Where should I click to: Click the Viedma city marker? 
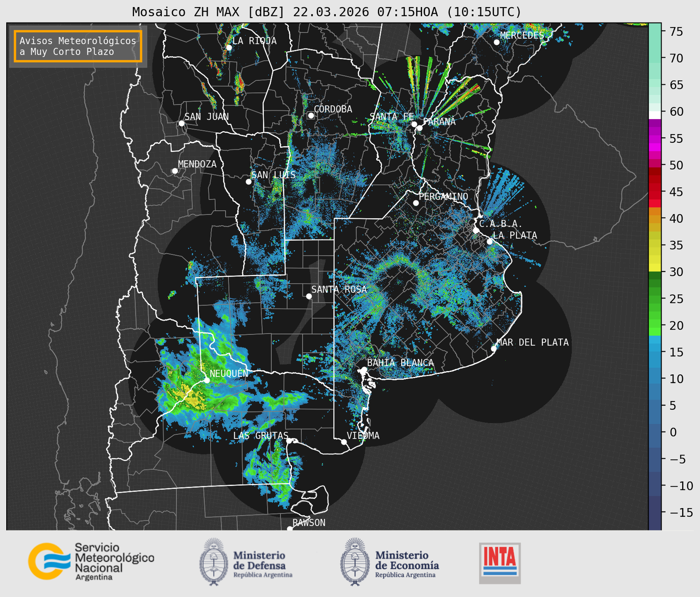pos(344,442)
